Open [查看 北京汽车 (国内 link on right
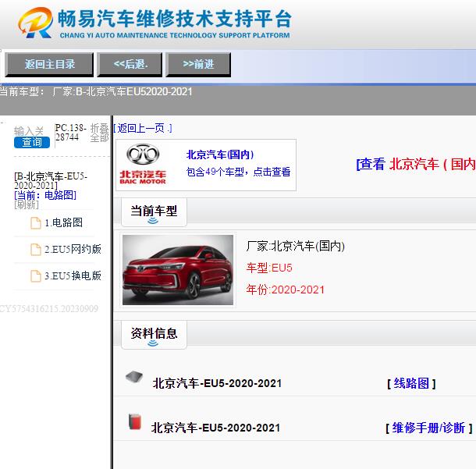 coord(416,164)
